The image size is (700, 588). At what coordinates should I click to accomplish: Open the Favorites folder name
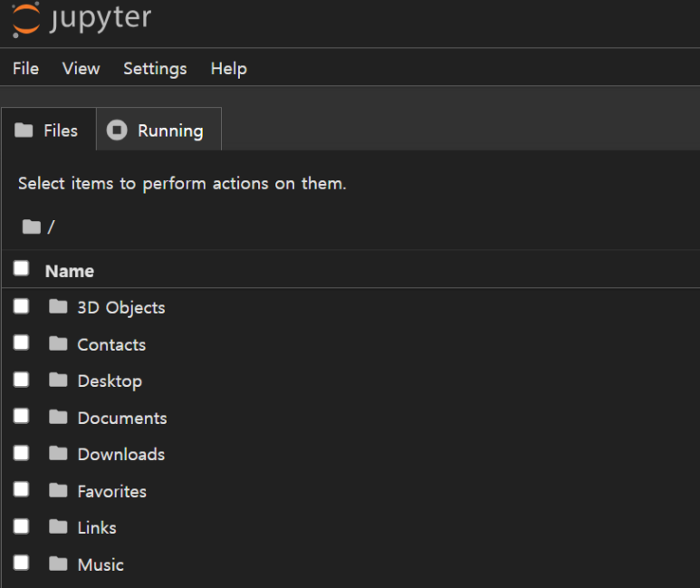(112, 491)
